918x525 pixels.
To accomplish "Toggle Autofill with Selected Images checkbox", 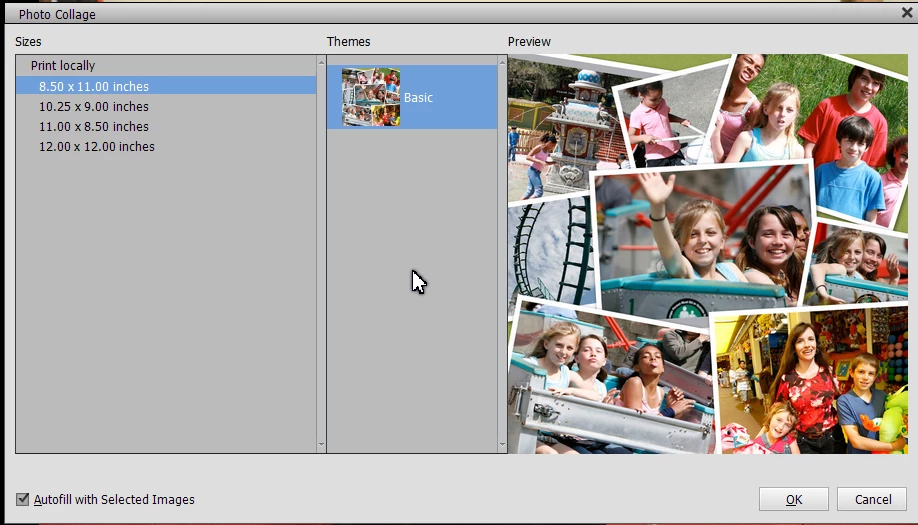I will point(22,499).
